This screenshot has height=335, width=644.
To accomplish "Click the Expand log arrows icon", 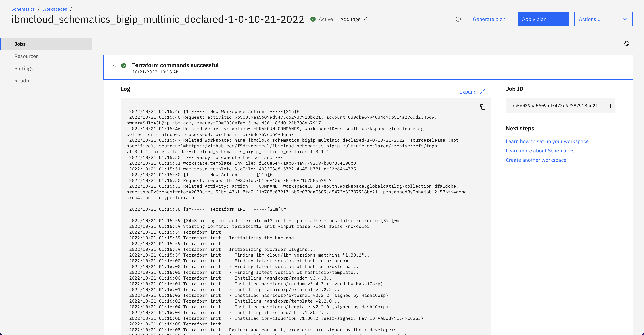I will pyautogui.click(x=482, y=92).
